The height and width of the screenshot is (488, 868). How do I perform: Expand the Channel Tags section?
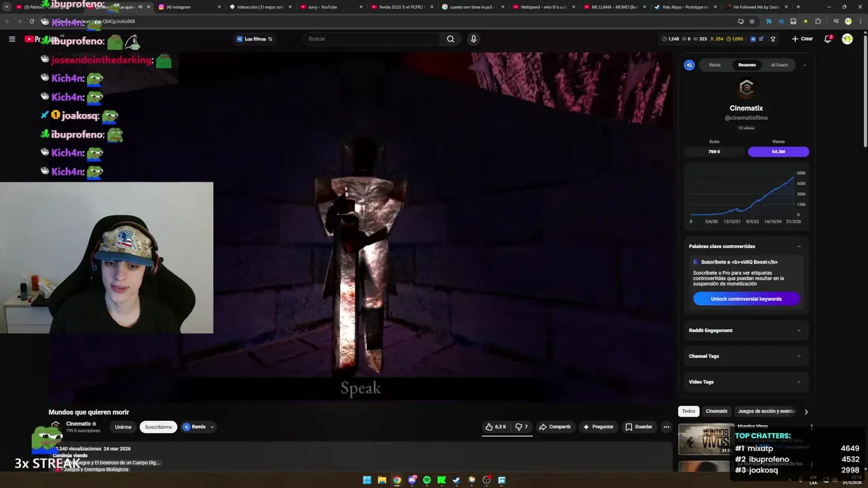point(746,356)
